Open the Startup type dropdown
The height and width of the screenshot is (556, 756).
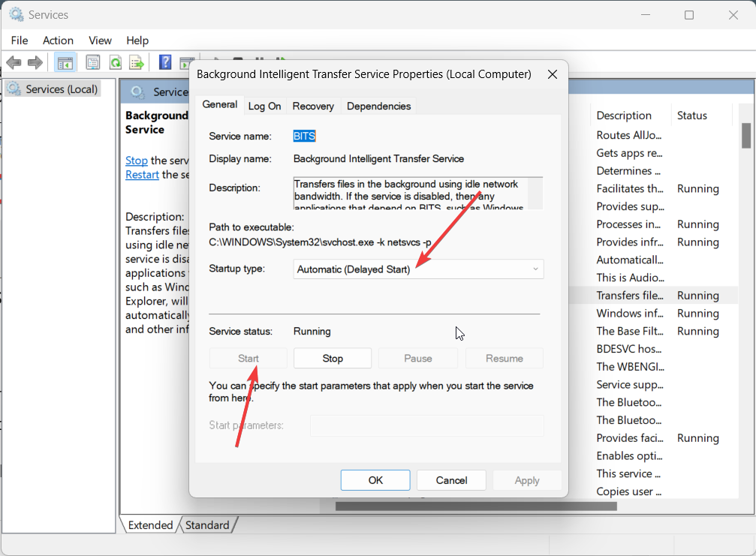click(x=418, y=269)
